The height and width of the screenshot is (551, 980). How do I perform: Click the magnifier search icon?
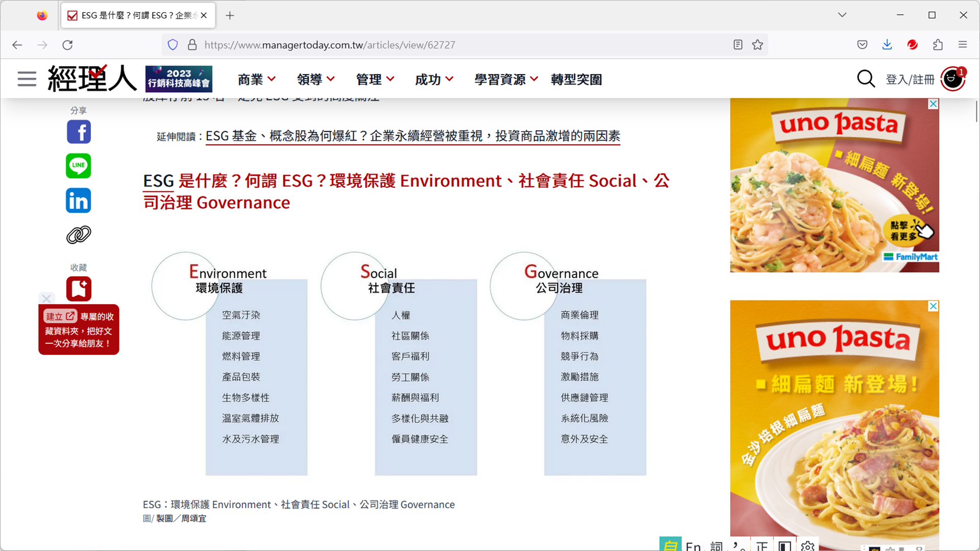(866, 79)
